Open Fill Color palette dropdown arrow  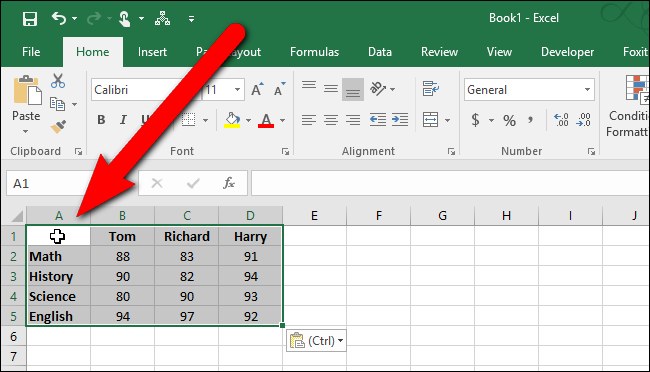[x=248, y=120]
